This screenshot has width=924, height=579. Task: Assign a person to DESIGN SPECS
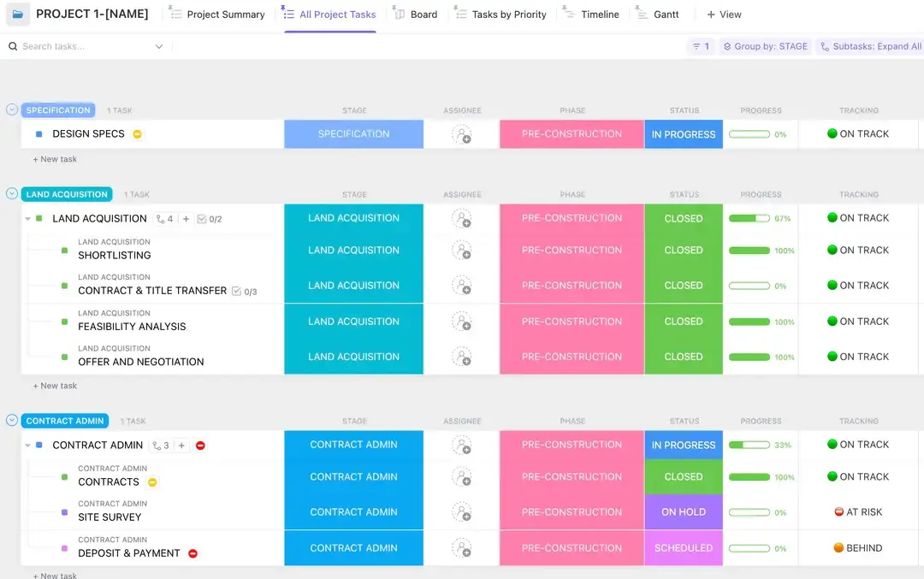pyautogui.click(x=461, y=134)
